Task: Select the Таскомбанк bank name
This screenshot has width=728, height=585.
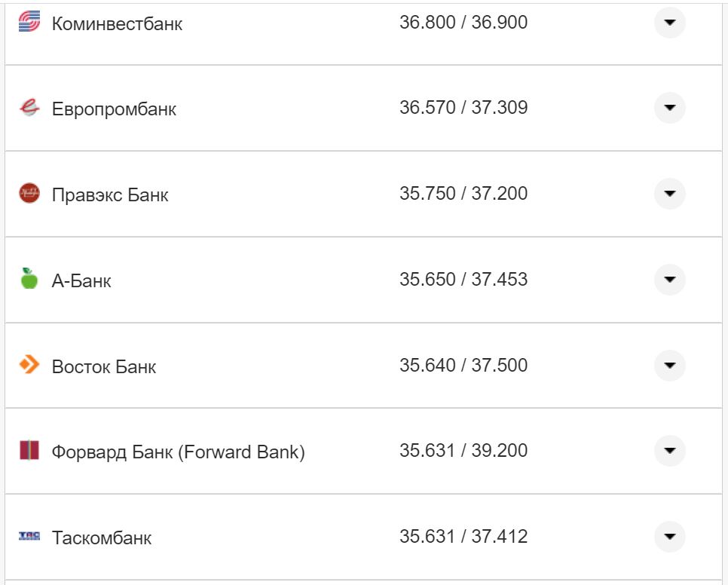Action: pyautogui.click(x=102, y=538)
